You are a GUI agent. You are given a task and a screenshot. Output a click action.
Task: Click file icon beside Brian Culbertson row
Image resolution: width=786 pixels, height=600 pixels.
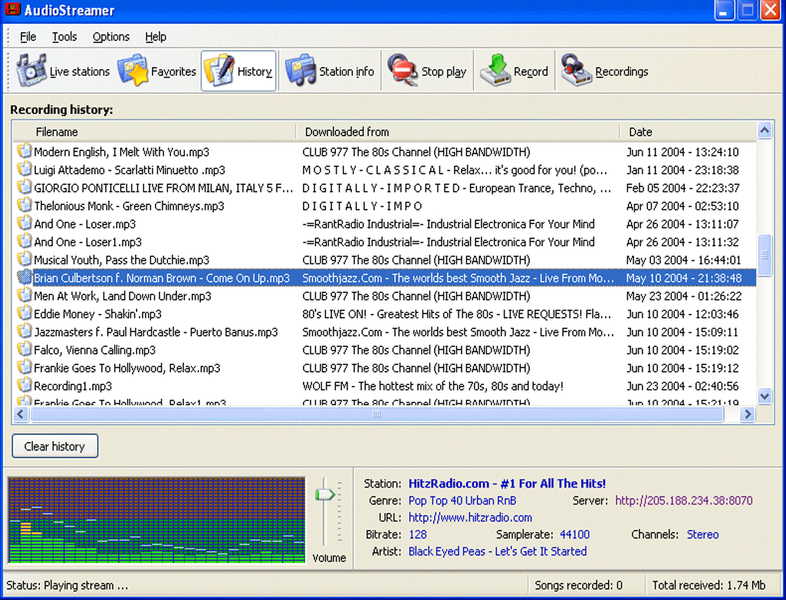click(x=24, y=277)
